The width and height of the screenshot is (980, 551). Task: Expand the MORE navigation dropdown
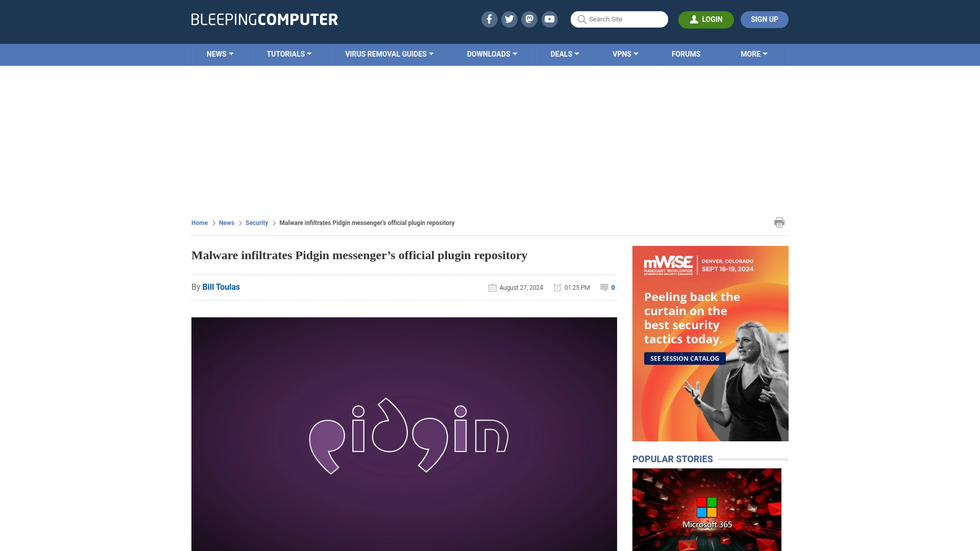(754, 54)
